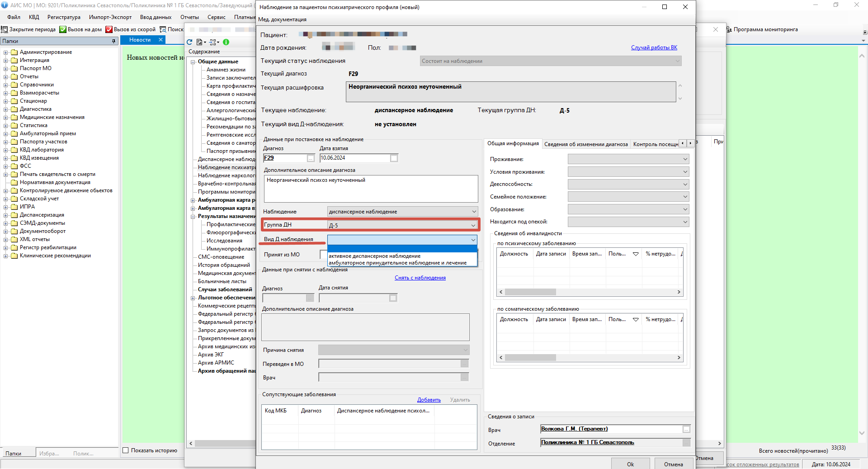Click the horizontal scrollbar of психическому заболеванию table
The height and width of the screenshot is (469, 868).
pyautogui.click(x=590, y=292)
